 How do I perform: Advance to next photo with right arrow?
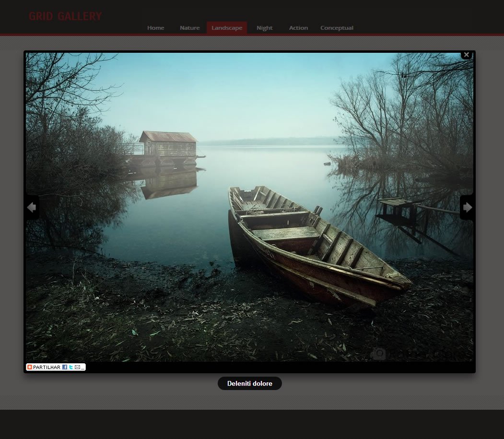[x=467, y=207]
